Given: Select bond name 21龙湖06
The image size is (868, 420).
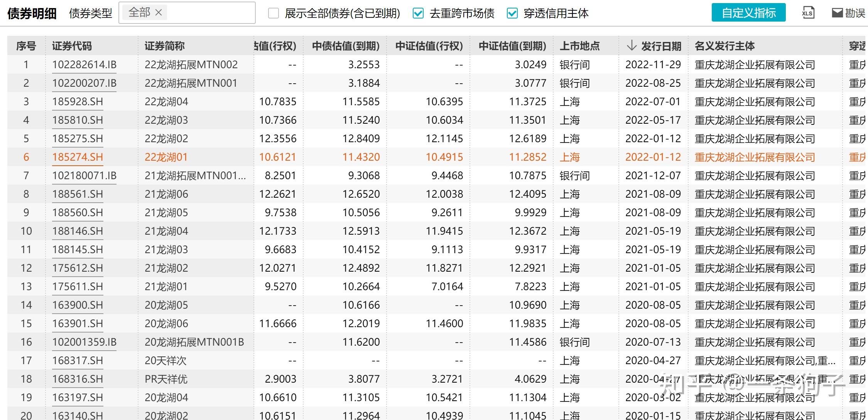Looking at the screenshot, I should [x=166, y=194].
